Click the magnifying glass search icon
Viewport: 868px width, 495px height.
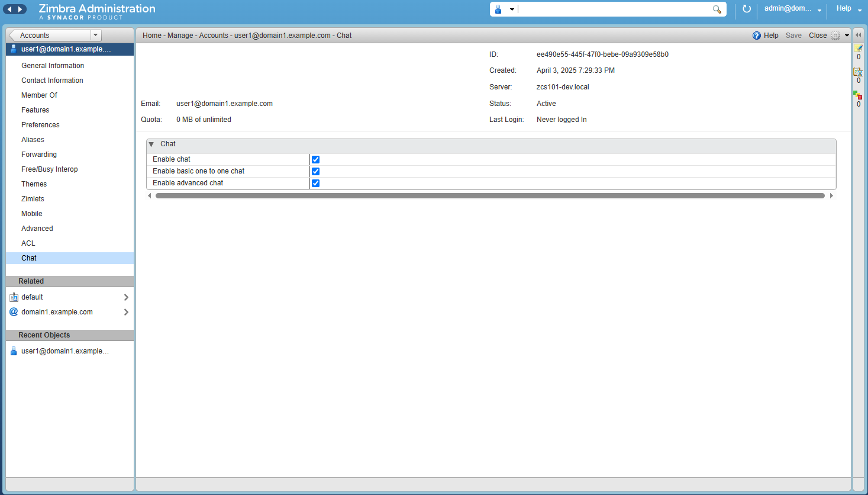point(717,9)
